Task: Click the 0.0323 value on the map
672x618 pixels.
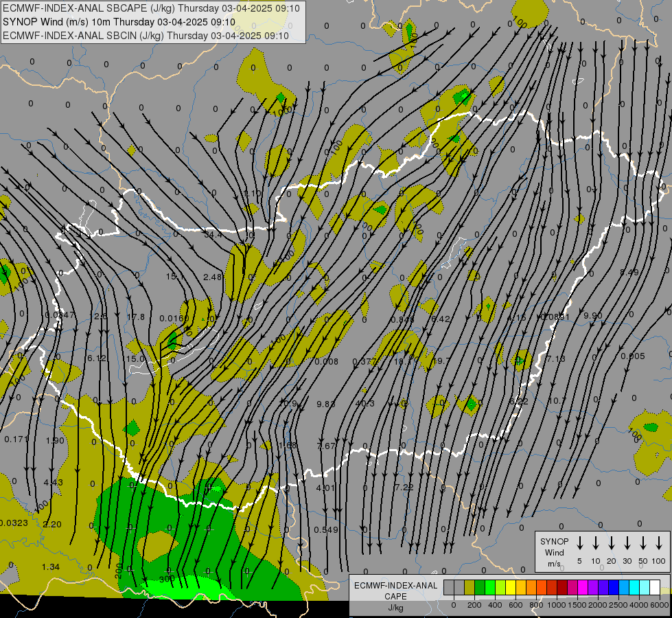Action: click(14, 523)
